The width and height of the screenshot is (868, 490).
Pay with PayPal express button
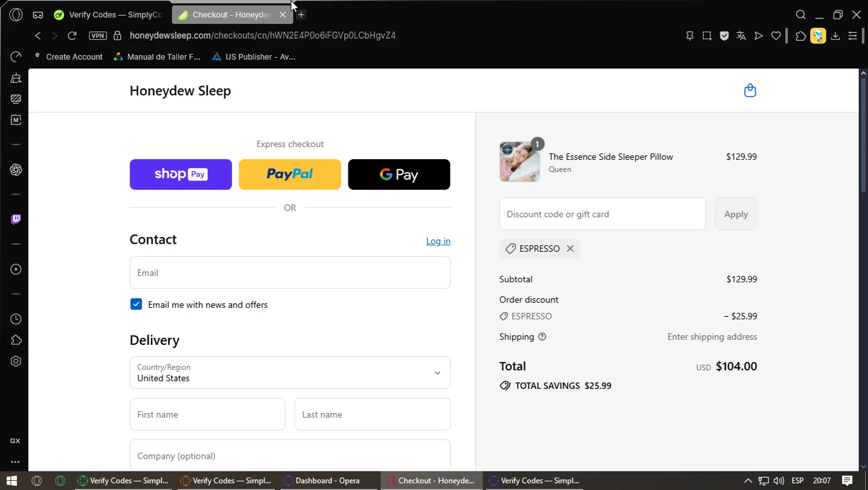pyautogui.click(x=290, y=174)
